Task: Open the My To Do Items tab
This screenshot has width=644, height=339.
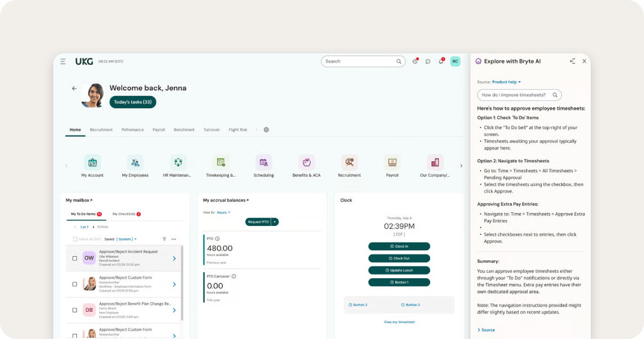Action: [x=86, y=214]
